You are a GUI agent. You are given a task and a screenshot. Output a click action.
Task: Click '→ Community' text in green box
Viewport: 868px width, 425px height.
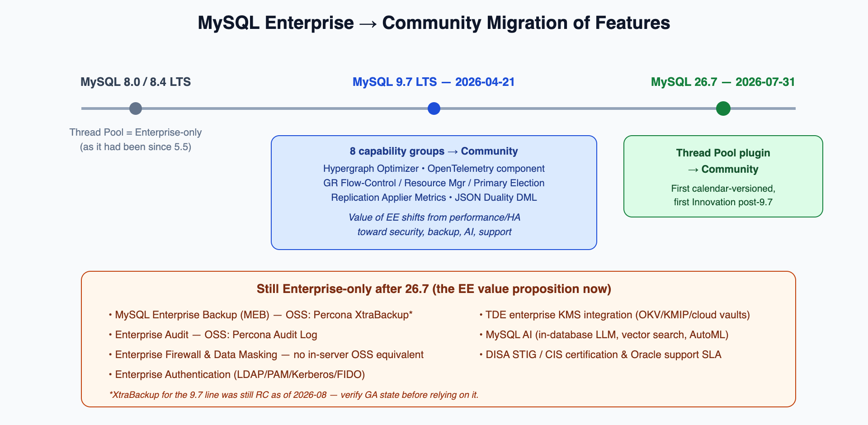click(x=723, y=169)
